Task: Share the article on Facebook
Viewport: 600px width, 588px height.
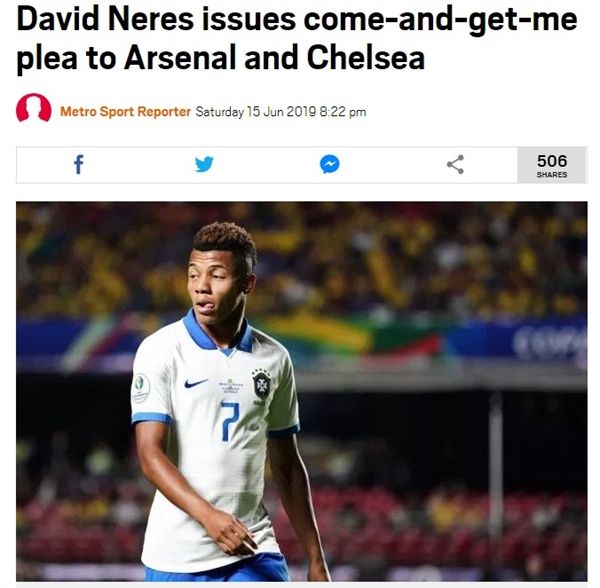Action: coord(79,165)
